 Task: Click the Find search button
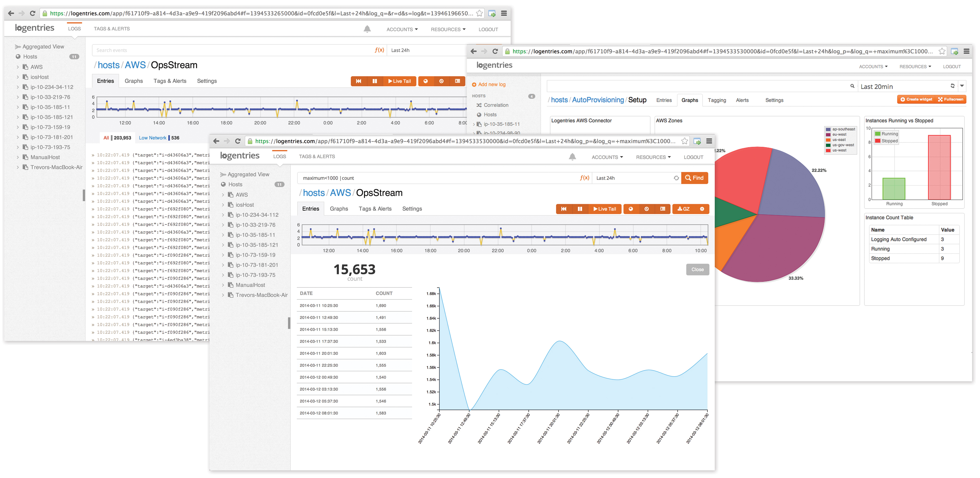694,178
